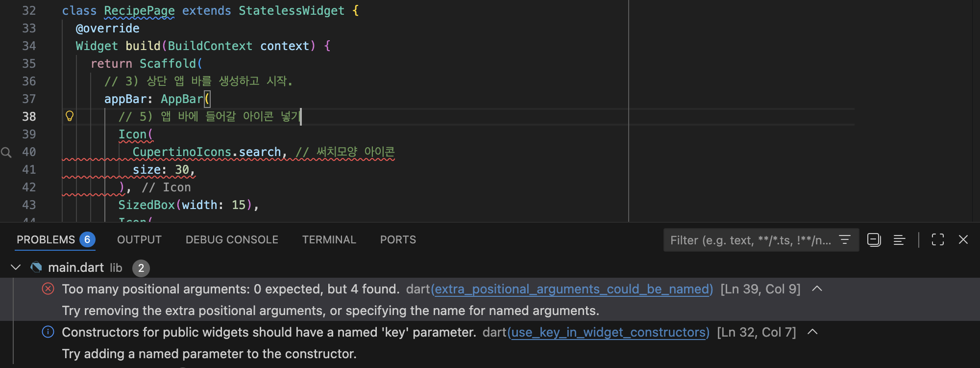Click the search magnifier icon in gutter

tap(6, 152)
